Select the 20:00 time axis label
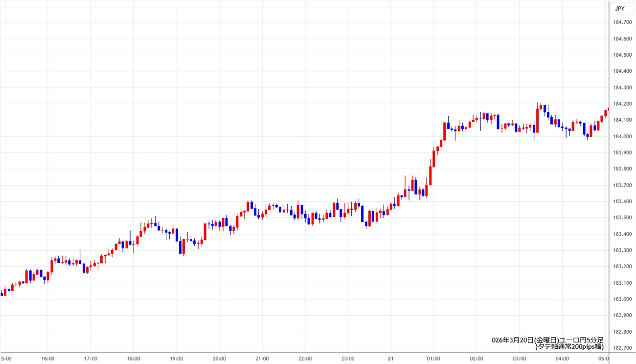636x364 pixels. click(x=219, y=359)
